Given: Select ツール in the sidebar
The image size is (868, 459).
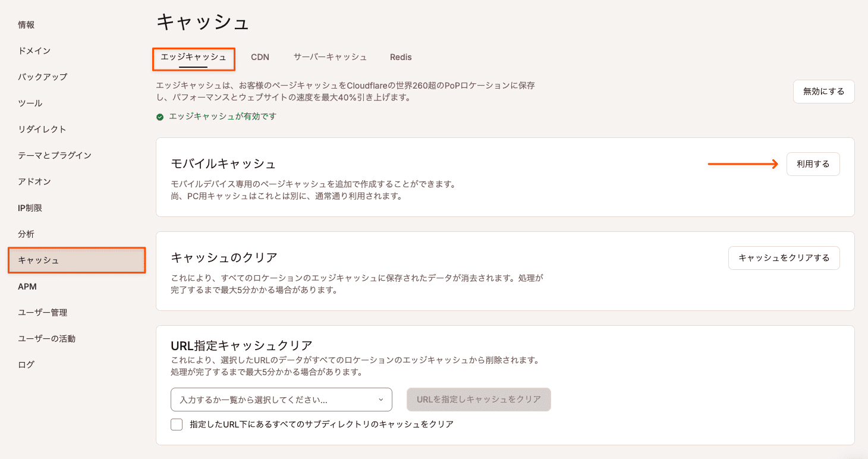Looking at the screenshot, I should coord(30,103).
